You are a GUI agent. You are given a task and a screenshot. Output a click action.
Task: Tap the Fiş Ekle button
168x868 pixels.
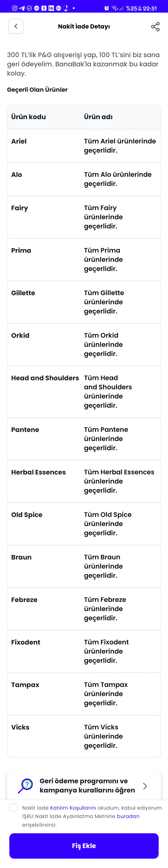(84, 846)
